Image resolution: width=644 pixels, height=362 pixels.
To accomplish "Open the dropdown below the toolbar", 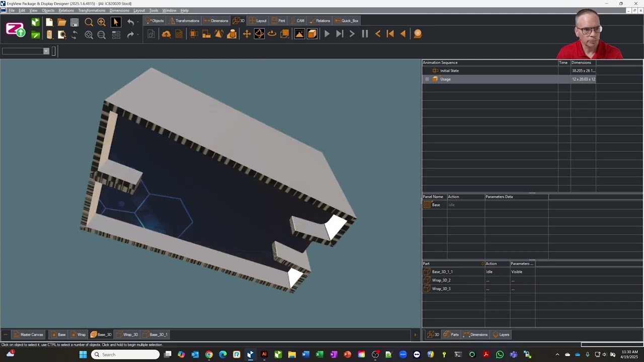I will [46, 51].
